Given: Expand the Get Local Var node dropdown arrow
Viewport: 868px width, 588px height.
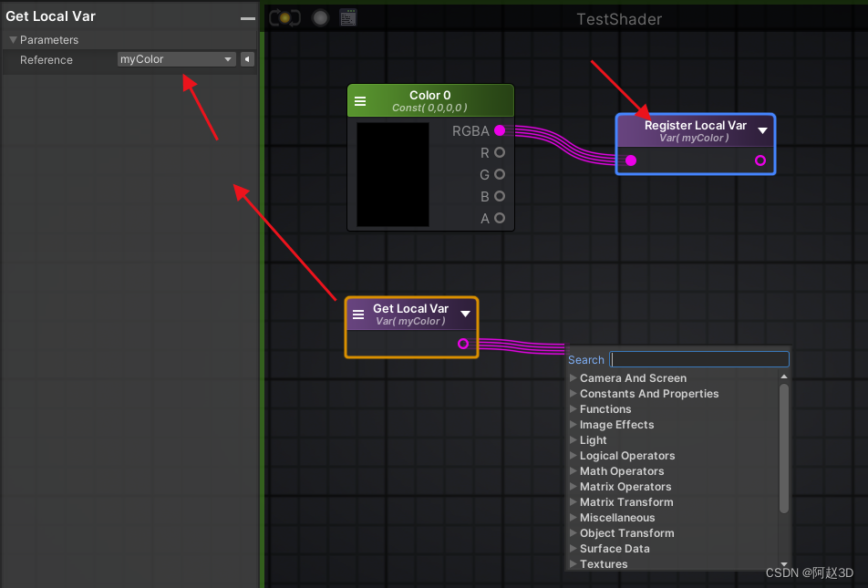Looking at the screenshot, I should pyautogui.click(x=466, y=314).
